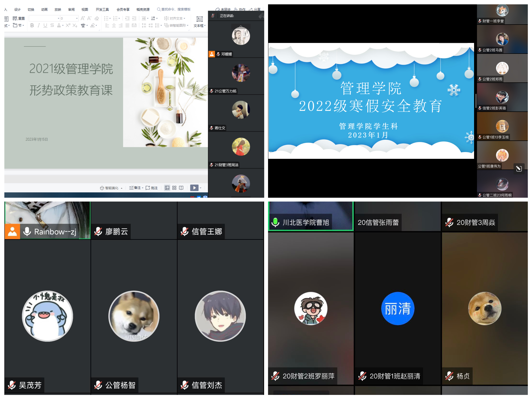Click the clear formatting eraser icon
532x399 pixels.
point(97,19)
